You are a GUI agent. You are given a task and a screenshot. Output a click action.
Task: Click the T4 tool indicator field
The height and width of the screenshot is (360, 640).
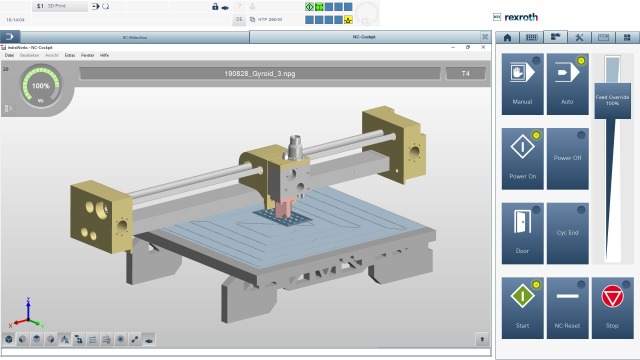(466, 73)
